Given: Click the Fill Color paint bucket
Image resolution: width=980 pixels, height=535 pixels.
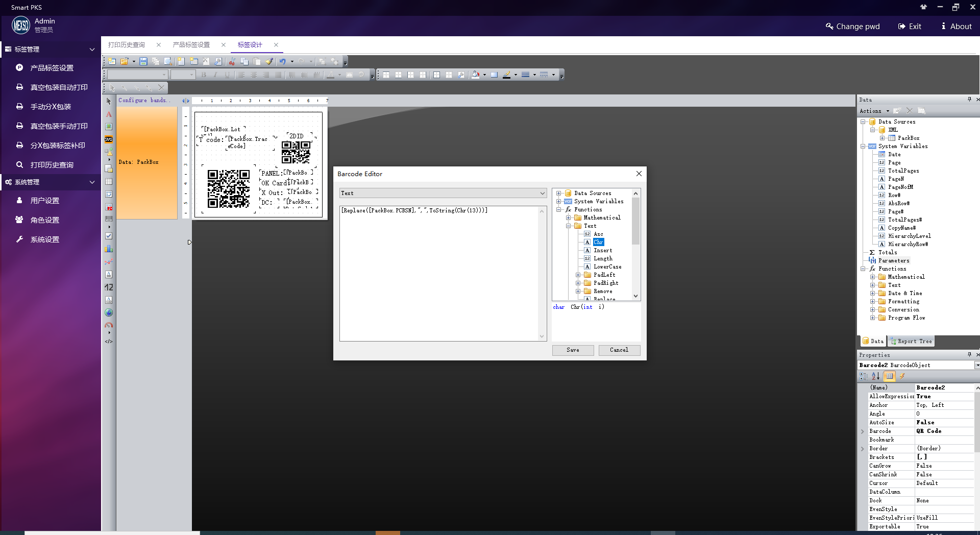Looking at the screenshot, I should tap(475, 75).
